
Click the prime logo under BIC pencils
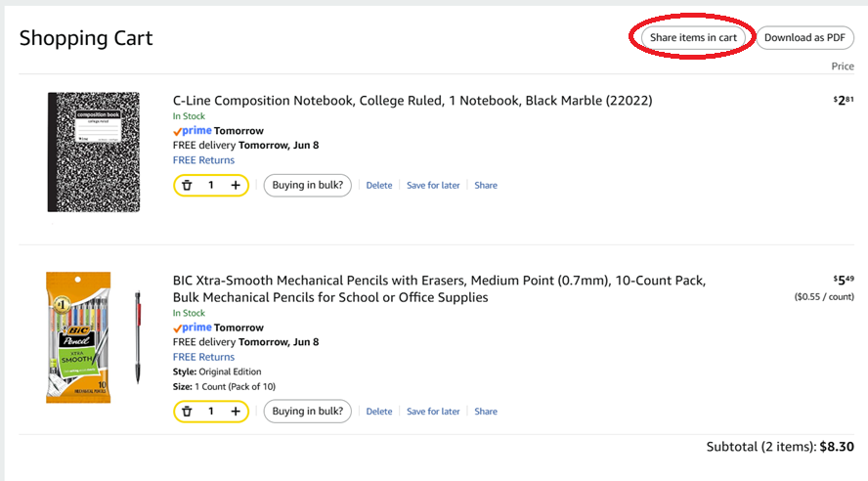click(x=193, y=328)
